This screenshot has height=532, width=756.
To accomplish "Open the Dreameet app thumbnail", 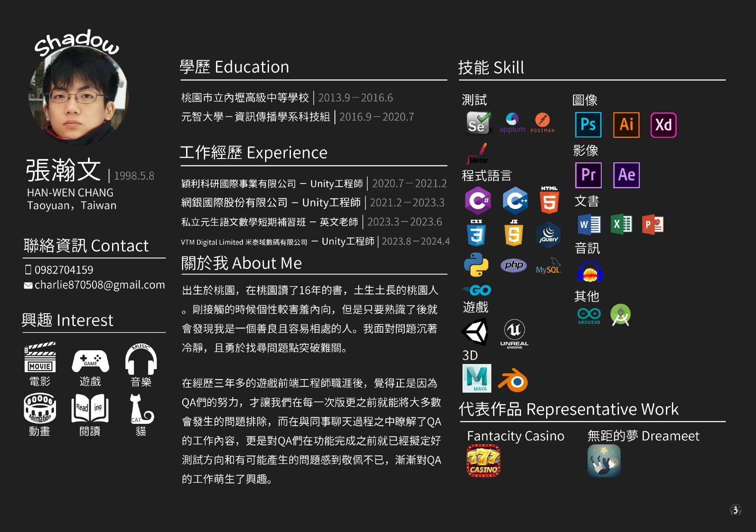I will 604,461.
